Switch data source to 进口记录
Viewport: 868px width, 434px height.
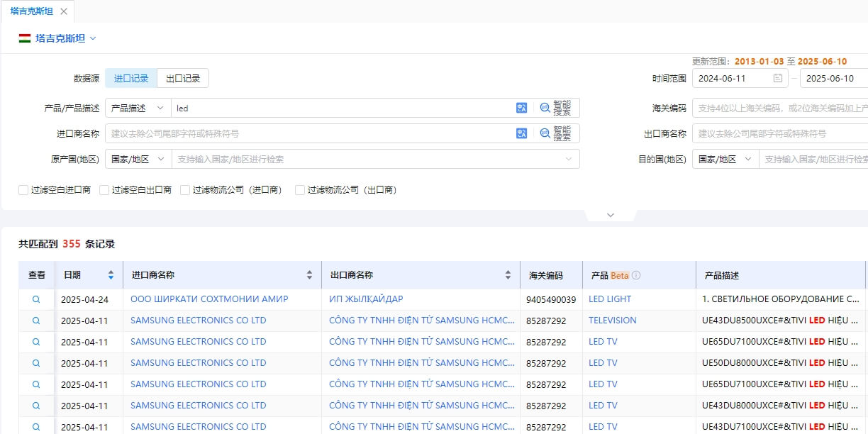click(x=131, y=79)
